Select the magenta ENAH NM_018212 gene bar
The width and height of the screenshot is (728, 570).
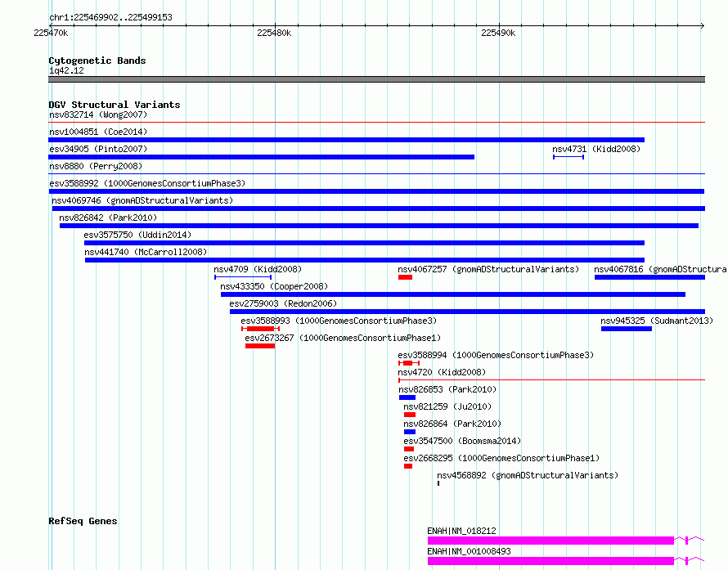tap(550, 541)
